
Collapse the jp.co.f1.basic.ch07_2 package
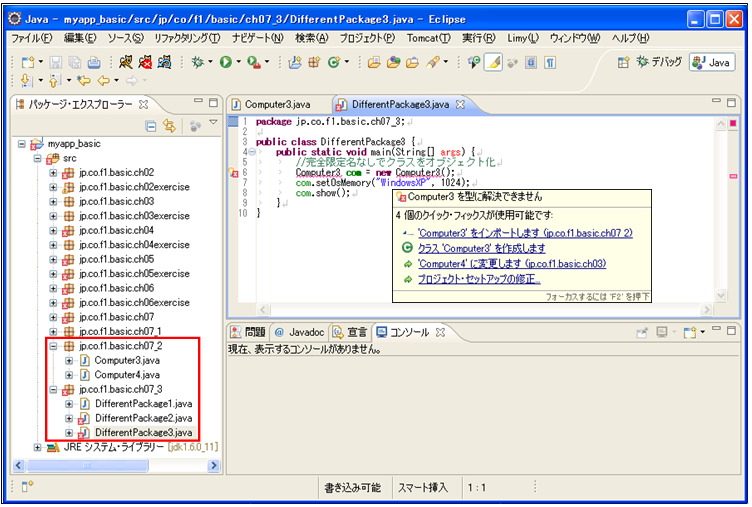54,346
